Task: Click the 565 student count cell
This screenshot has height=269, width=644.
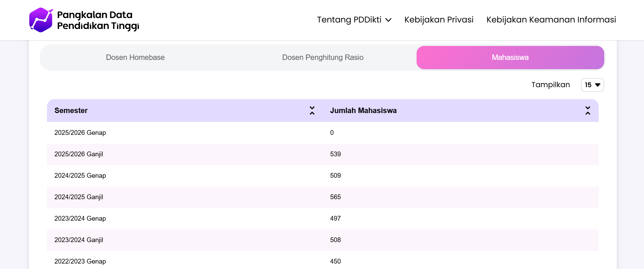Action: [335, 197]
